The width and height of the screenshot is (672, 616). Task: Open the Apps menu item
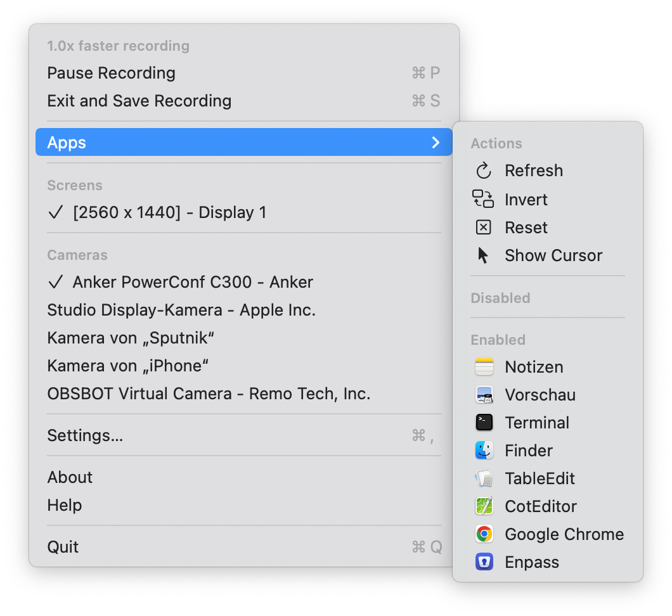[244, 142]
